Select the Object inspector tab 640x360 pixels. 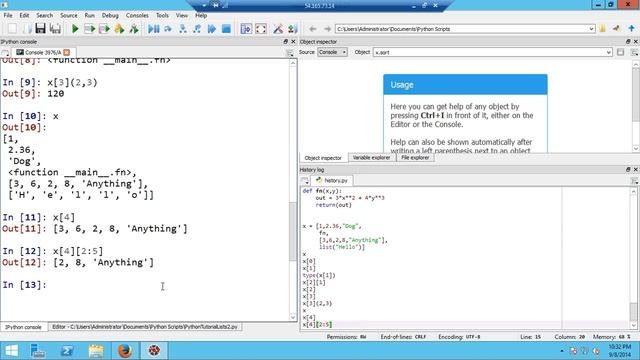(x=323, y=158)
